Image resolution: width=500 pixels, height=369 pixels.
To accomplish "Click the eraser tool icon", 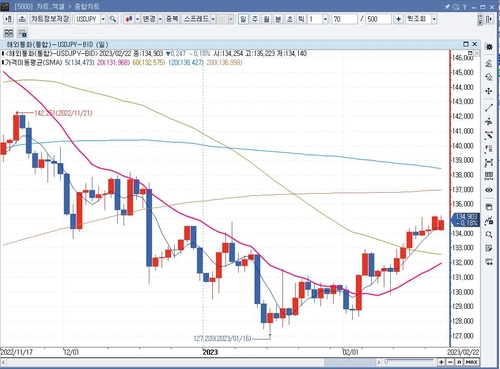I will click(x=489, y=77).
